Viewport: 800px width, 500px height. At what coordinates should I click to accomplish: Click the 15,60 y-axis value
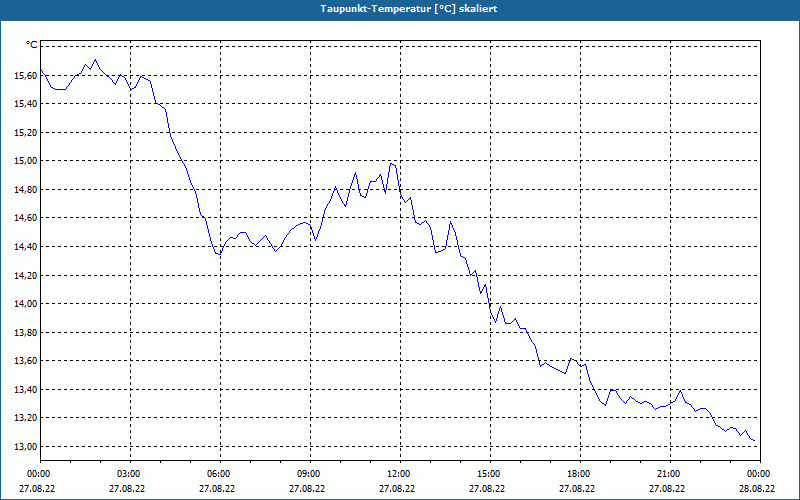point(28,76)
